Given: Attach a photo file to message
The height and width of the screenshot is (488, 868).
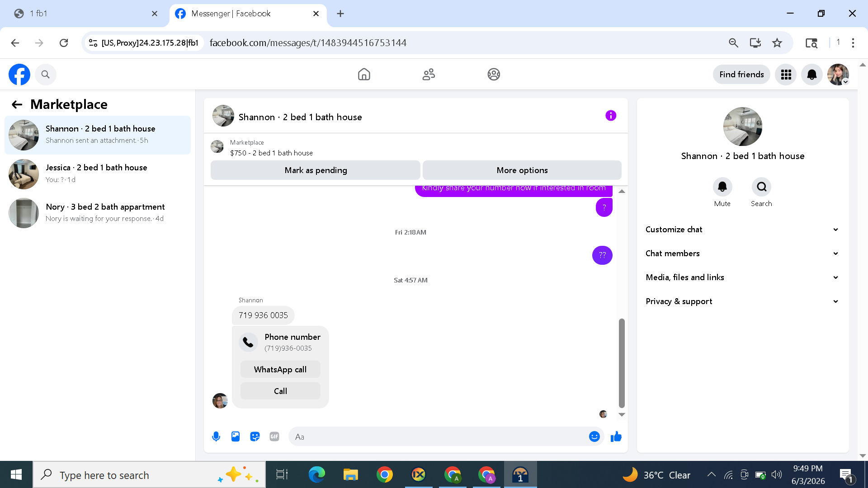Looking at the screenshot, I should 236,436.
